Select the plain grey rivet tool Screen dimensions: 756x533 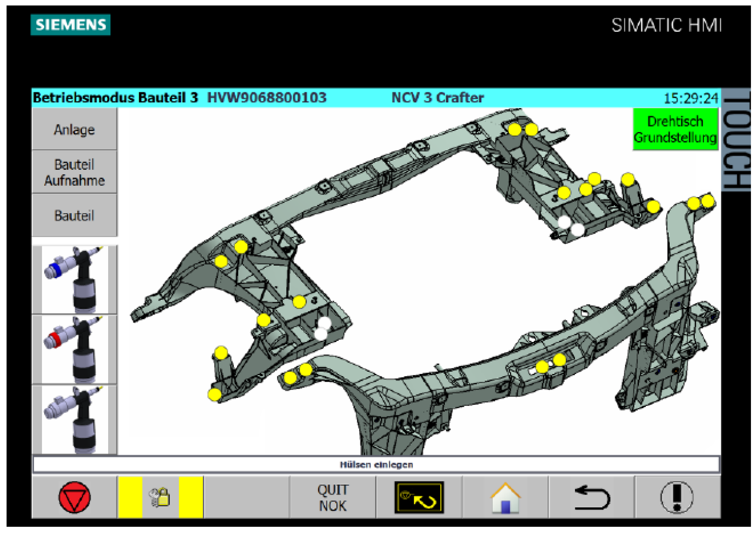pos(75,420)
